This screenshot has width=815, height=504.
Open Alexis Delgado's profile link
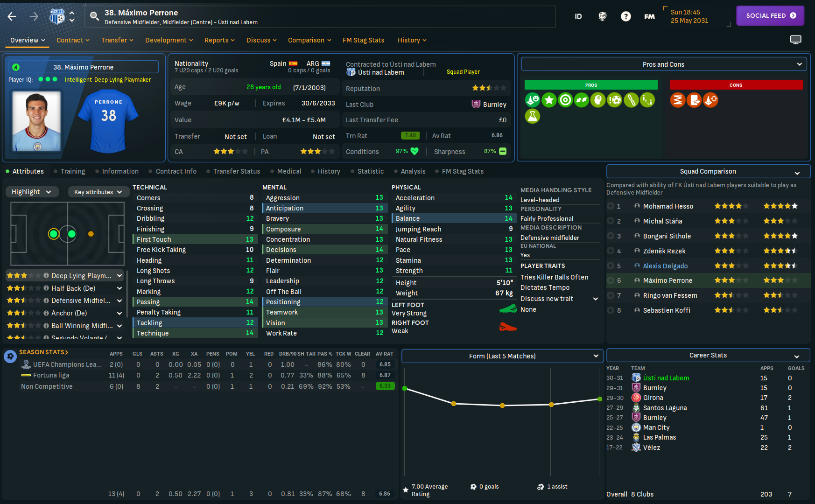click(665, 266)
